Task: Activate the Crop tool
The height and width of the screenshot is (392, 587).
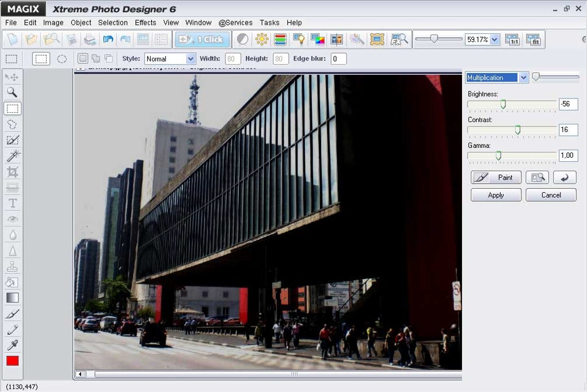Action: click(12, 171)
